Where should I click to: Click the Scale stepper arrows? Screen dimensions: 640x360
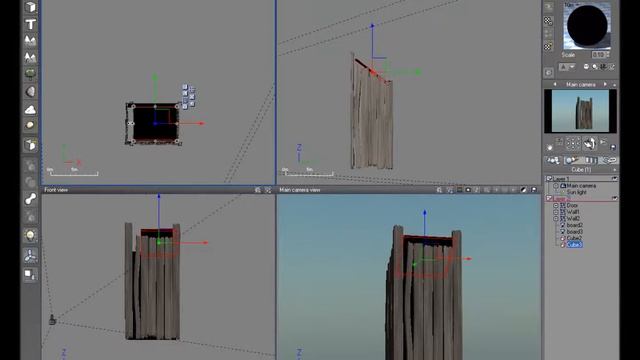608,55
